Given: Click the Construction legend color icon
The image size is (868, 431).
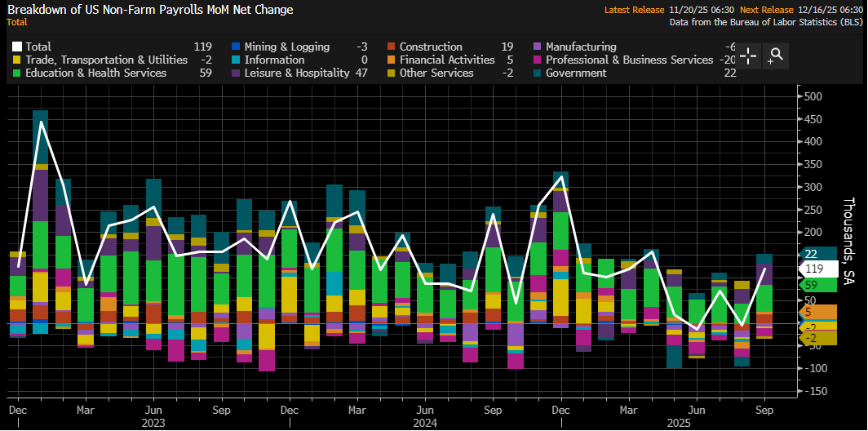Looking at the screenshot, I should click(x=392, y=47).
